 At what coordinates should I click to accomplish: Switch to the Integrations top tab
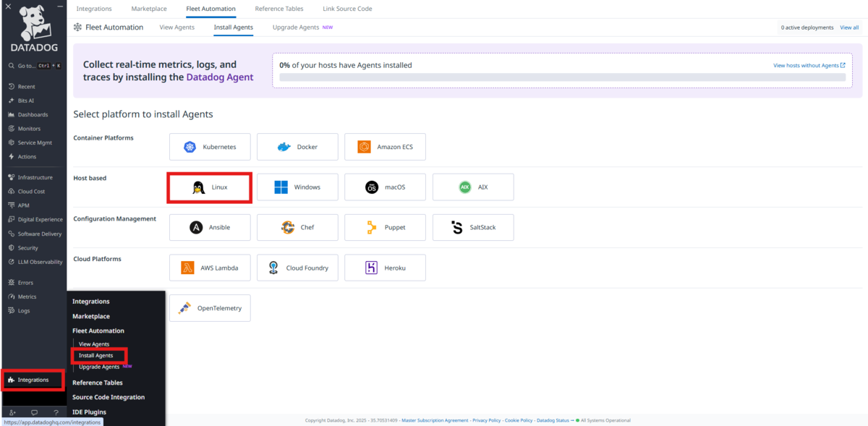pyautogui.click(x=94, y=9)
